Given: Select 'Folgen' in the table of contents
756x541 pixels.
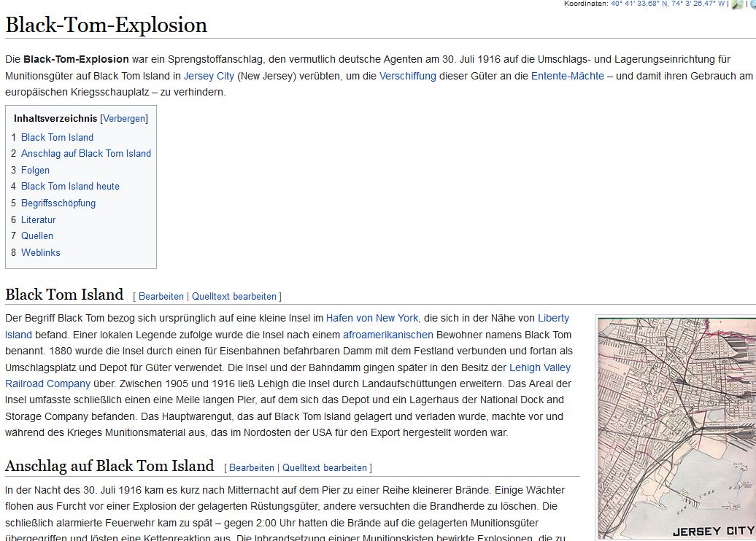Looking at the screenshot, I should [35, 170].
